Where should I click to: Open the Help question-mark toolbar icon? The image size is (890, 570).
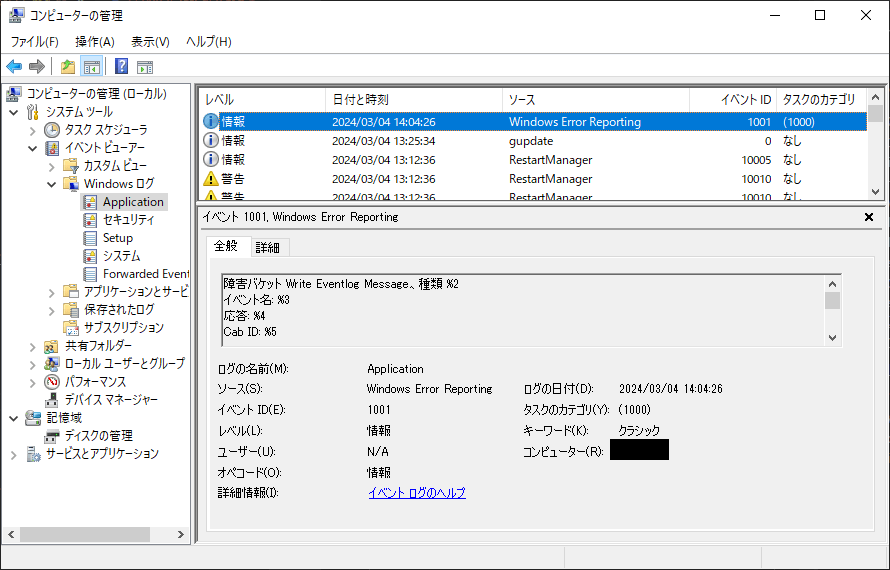tap(121, 66)
